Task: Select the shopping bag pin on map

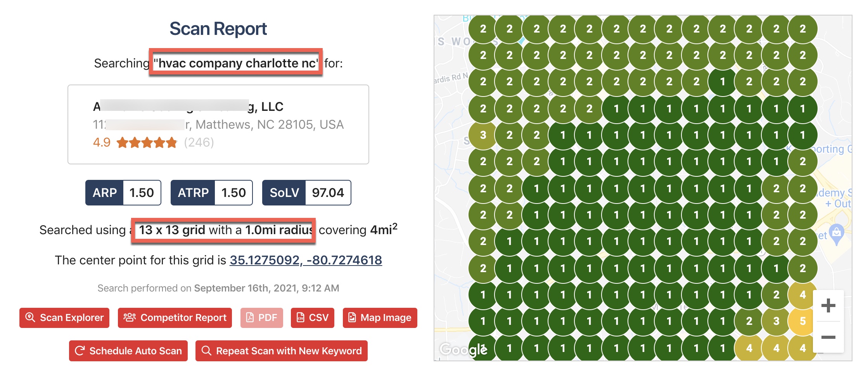Action: [837, 233]
